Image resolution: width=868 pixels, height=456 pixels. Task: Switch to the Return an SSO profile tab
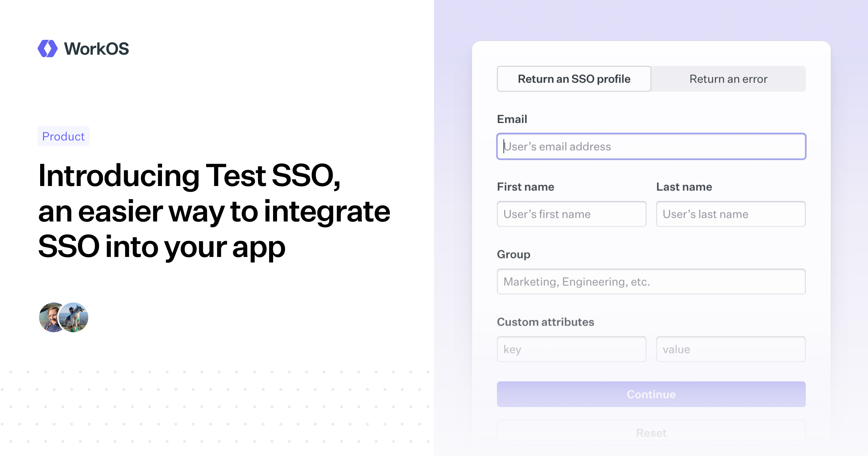pos(574,79)
